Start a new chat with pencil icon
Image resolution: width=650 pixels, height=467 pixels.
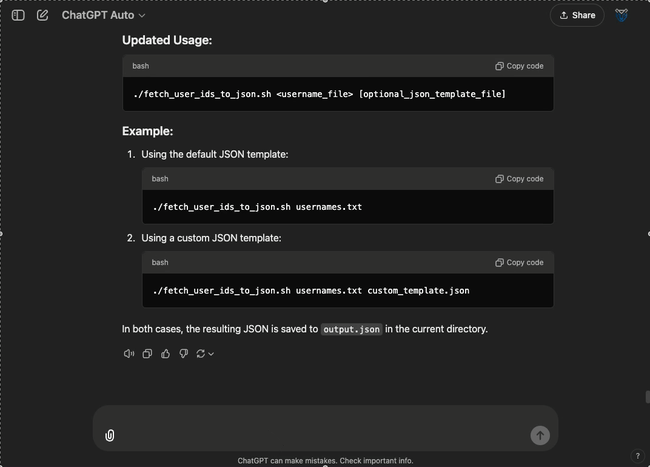pyautogui.click(x=42, y=15)
